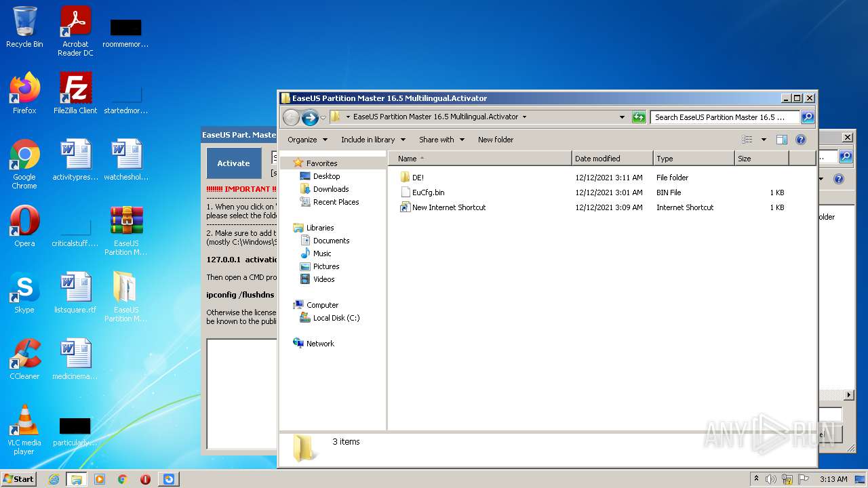The height and width of the screenshot is (488, 868).
Task: Launch Opera from the desktop
Action: click(x=24, y=226)
